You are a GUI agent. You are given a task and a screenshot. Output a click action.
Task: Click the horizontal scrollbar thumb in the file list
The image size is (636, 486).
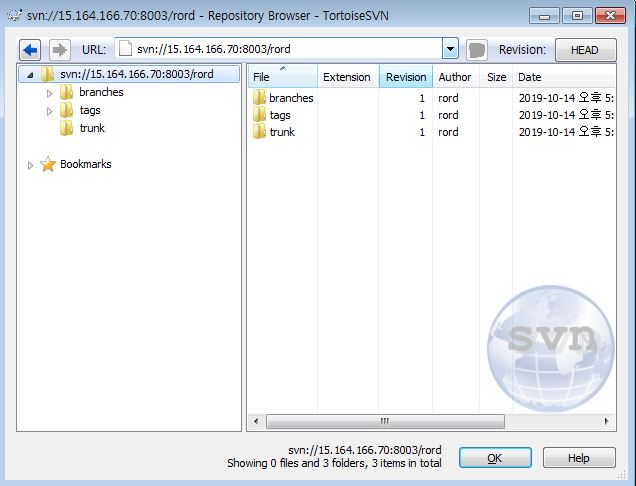pyautogui.click(x=385, y=421)
